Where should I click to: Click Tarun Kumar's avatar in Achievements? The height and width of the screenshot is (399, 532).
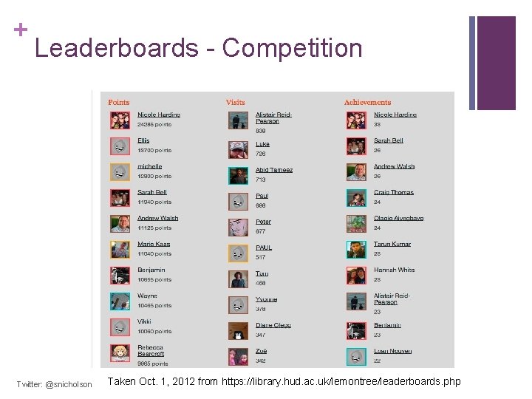(356, 249)
